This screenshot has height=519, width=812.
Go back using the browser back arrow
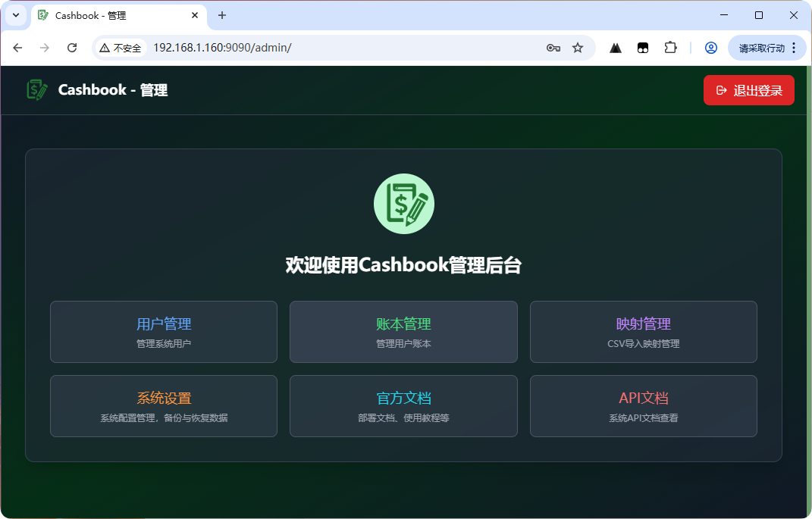[x=18, y=48]
